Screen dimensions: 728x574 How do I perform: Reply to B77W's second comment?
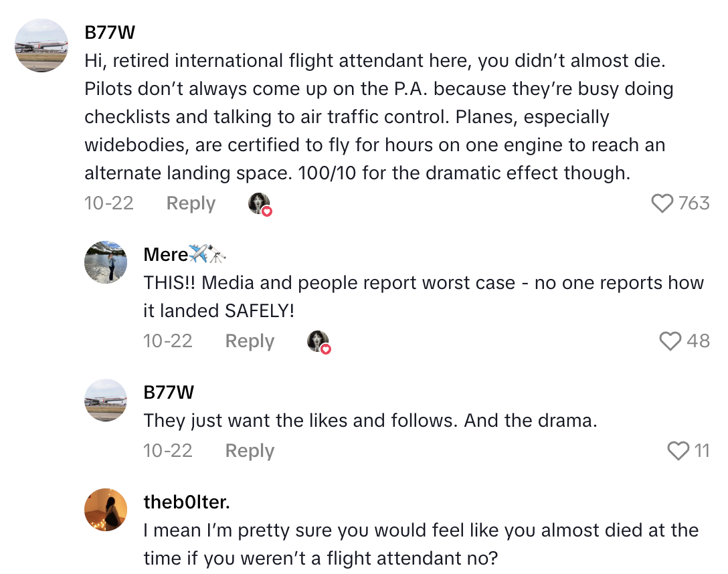click(x=249, y=450)
